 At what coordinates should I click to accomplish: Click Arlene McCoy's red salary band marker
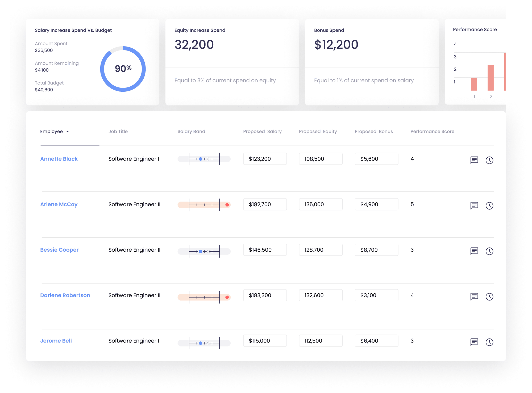click(227, 205)
